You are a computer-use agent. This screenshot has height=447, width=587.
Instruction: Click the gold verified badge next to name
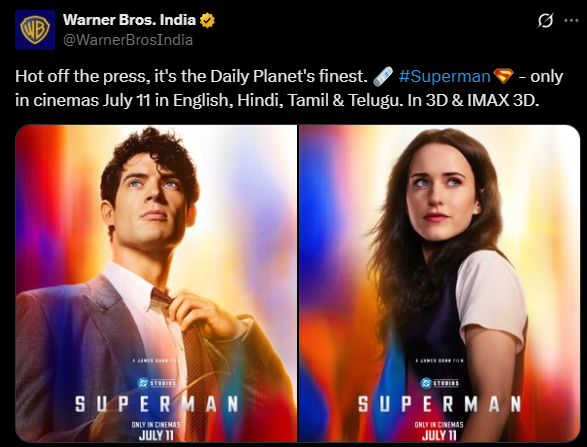point(207,20)
